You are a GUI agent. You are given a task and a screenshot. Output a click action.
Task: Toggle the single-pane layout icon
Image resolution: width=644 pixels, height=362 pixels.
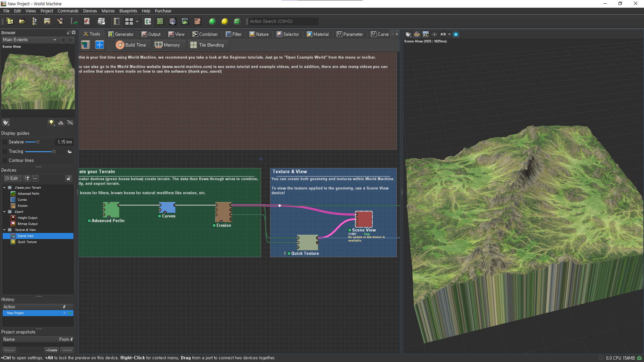(x=116, y=21)
